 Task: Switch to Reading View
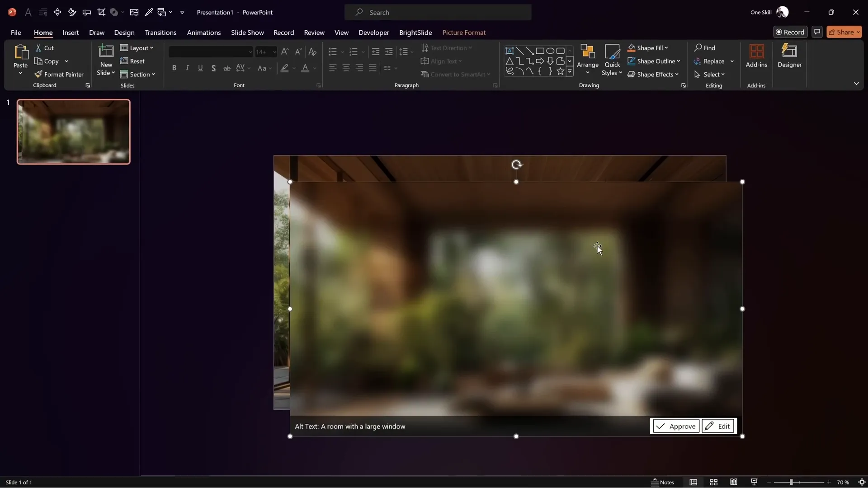point(734,482)
